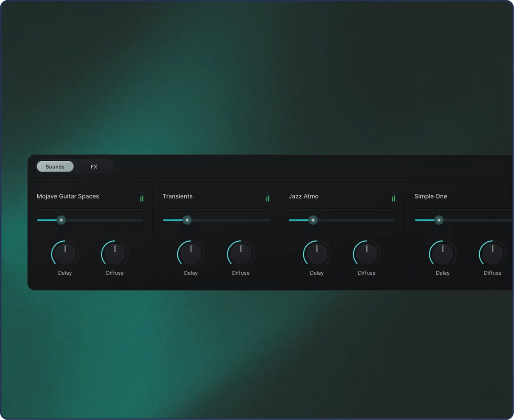Adjust the Simple One slider handle
The width and height of the screenshot is (514, 420).
[x=439, y=220]
